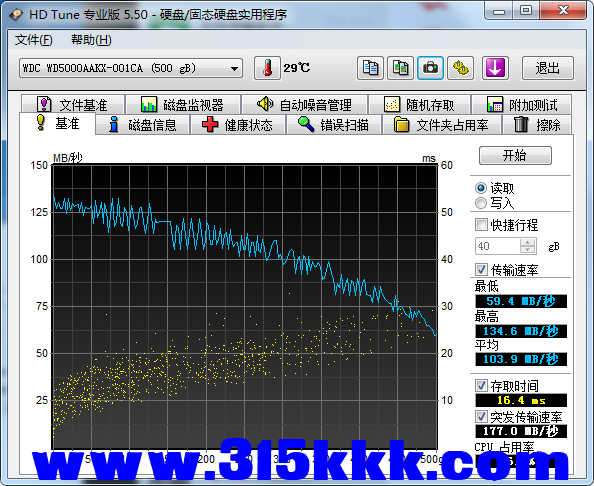Open the 健康状态 tab with red cross
The width and height of the screenshot is (594, 486).
(238, 125)
